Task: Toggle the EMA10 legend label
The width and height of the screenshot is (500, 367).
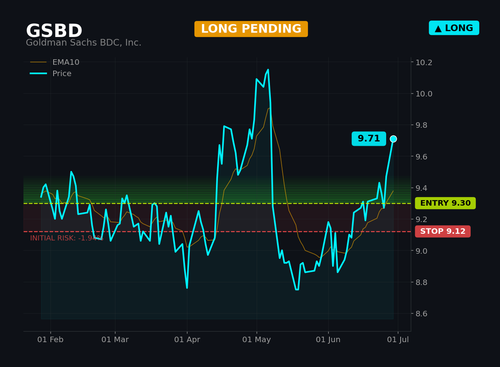Action: tap(66, 62)
